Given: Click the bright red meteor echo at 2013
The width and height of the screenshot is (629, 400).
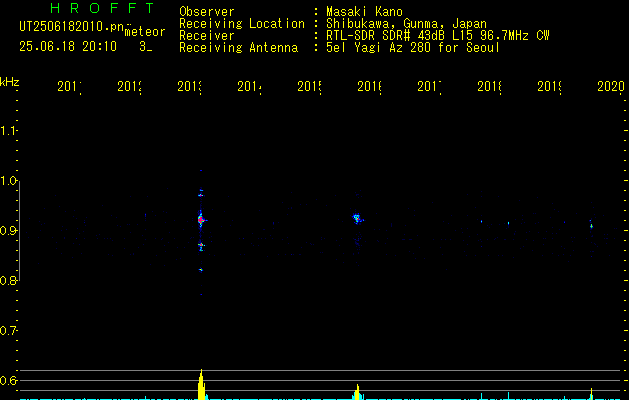Looking at the screenshot, I should click(201, 219).
